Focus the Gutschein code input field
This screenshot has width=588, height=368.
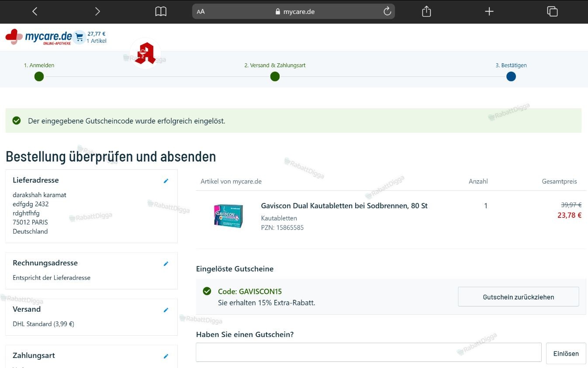tap(369, 352)
